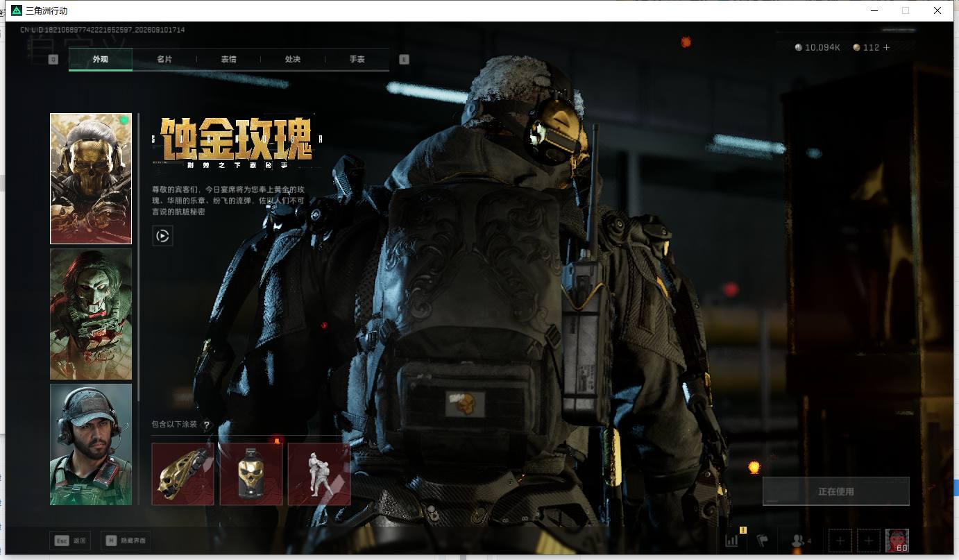Screen dimensions: 959x560
Task: Click the 10,094K currency coin icon
Action: click(x=799, y=47)
